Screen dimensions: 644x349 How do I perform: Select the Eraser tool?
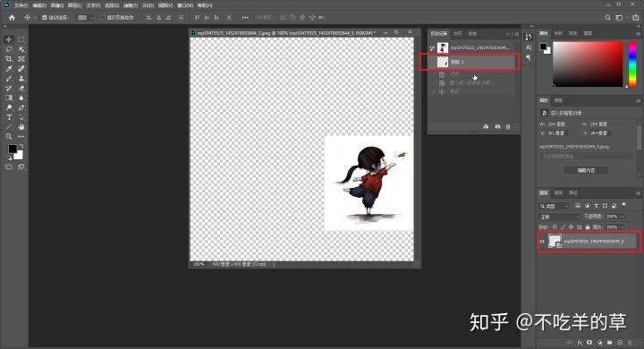click(x=21, y=89)
